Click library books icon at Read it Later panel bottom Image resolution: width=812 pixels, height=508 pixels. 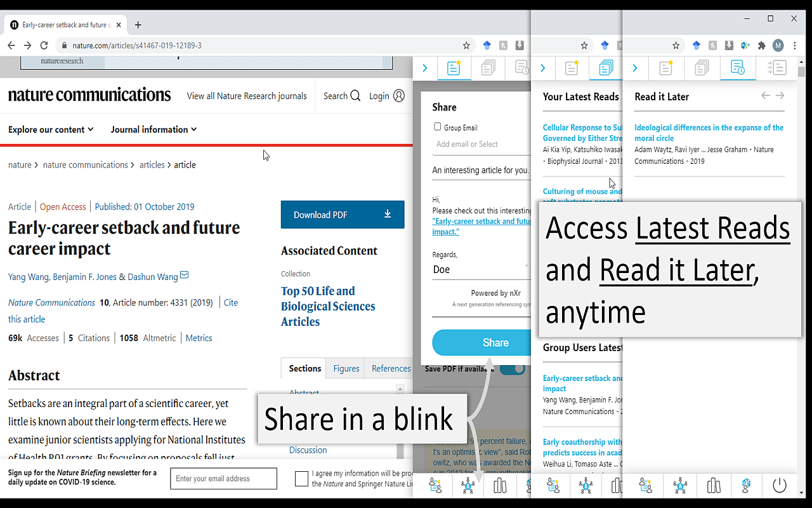pos(714,486)
